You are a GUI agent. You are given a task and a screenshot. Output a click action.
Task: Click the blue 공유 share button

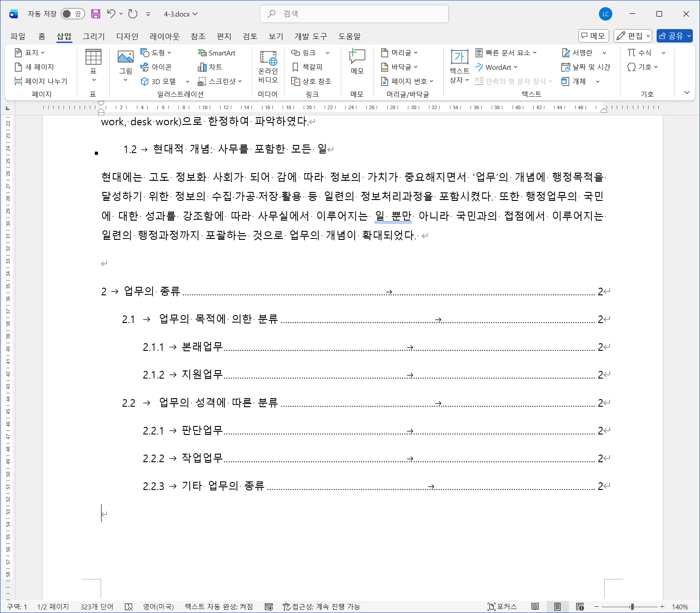coord(675,36)
